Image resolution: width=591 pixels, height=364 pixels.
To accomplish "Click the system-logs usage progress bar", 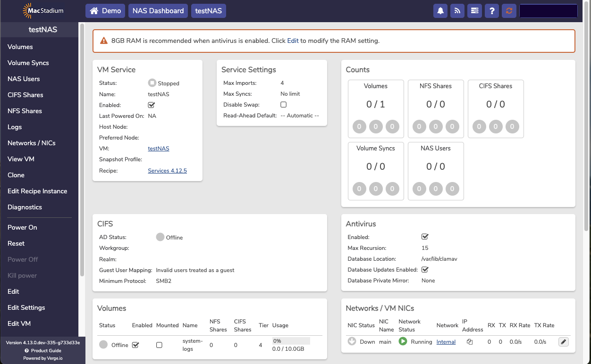I will (291, 341).
